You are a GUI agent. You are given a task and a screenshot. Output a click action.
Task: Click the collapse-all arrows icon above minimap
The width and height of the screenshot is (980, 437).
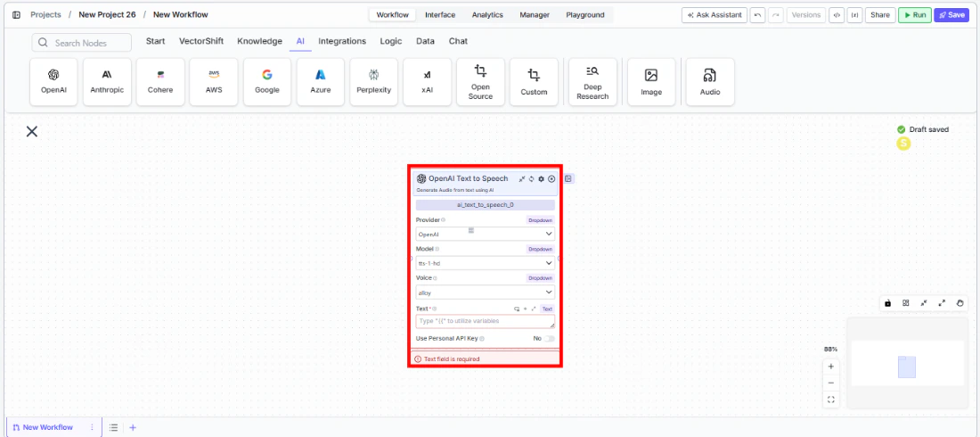tap(924, 303)
